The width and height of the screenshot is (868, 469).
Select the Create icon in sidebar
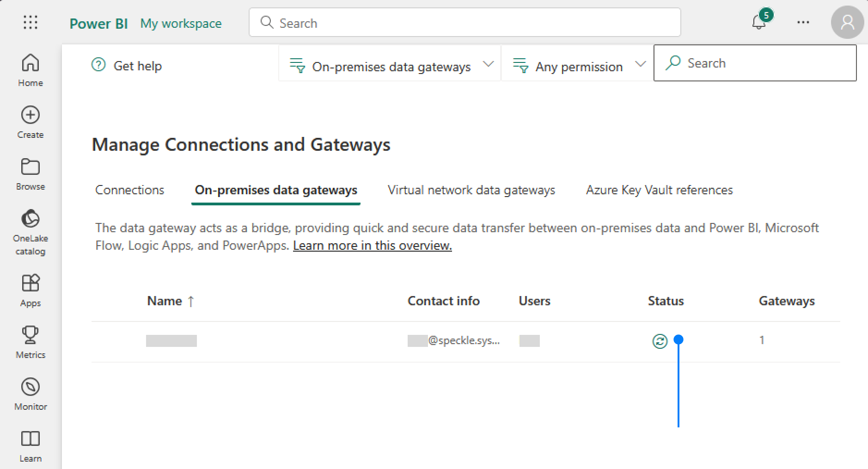click(30, 121)
